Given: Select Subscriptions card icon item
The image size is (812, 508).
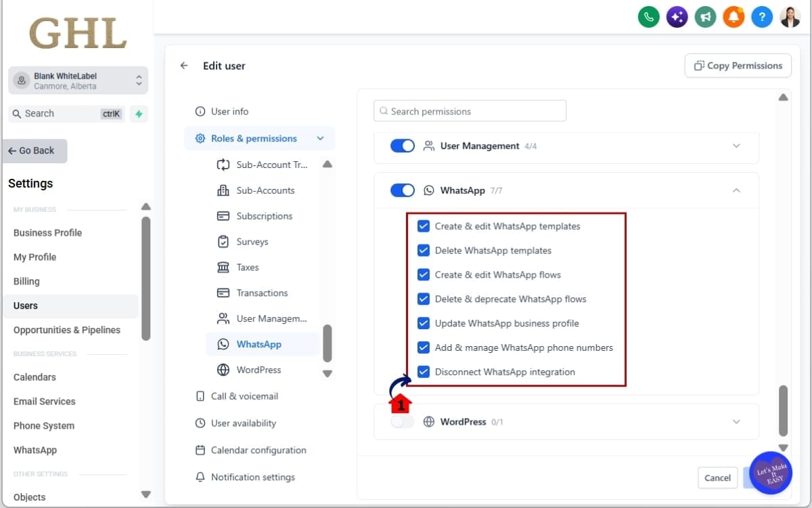Looking at the screenshot, I should pos(263,216).
